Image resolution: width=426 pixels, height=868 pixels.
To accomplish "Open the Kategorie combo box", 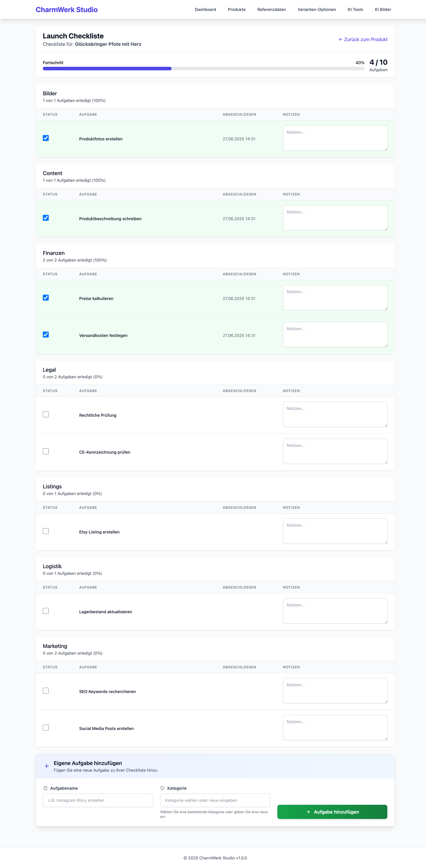I will point(215,800).
